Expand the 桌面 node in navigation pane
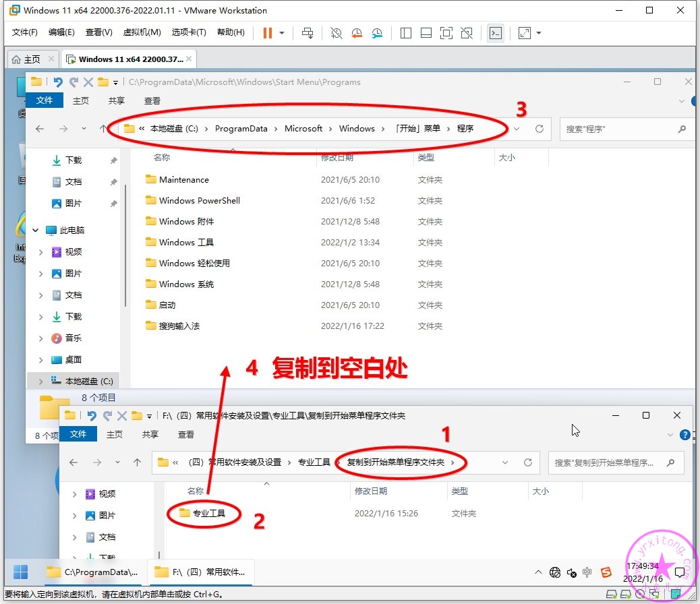The height and width of the screenshot is (604, 700). pyautogui.click(x=40, y=360)
